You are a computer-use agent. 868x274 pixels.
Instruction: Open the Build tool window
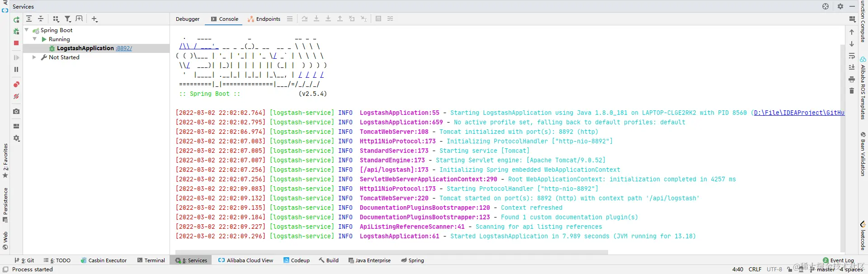tap(329, 260)
